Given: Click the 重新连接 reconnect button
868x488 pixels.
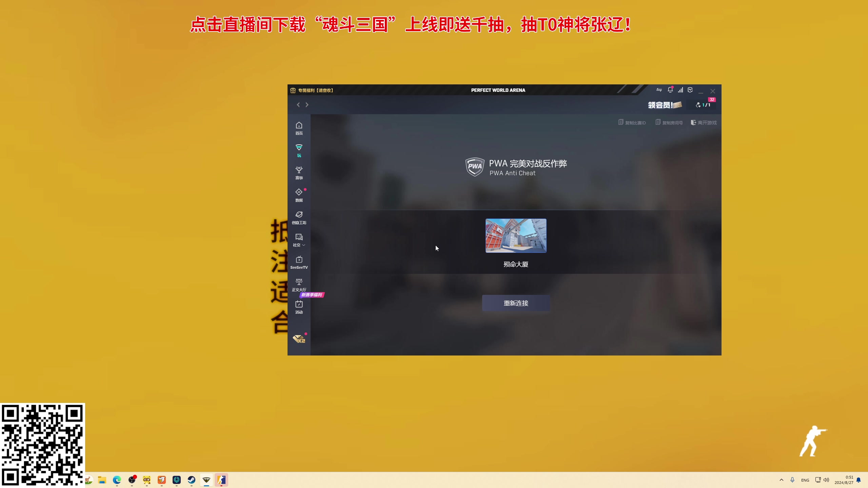Looking at the screenshot, I should (516, 303).
